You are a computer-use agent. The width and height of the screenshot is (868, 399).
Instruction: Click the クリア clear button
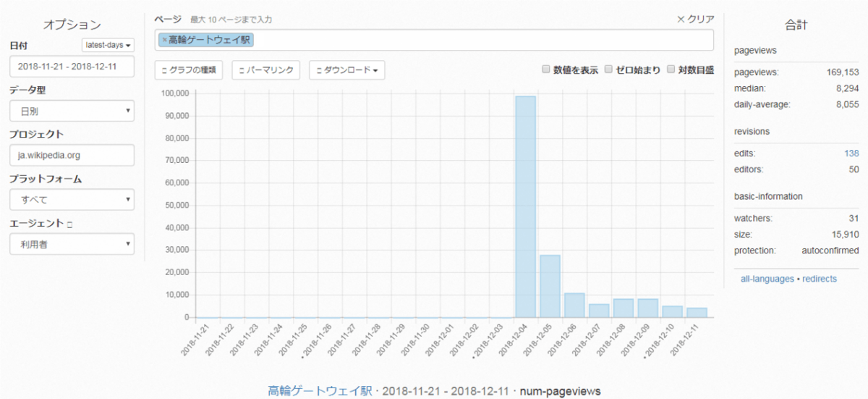pyautogui.click(x=695, y=20)
